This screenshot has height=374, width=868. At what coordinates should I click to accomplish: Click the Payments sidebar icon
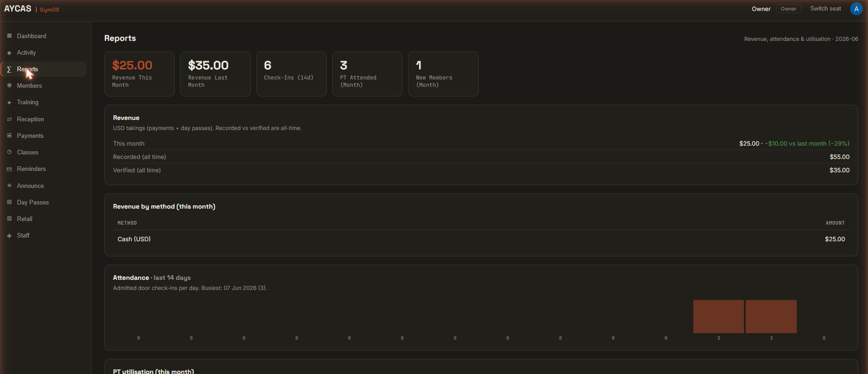pyautogui.click(x=9, y=136)
